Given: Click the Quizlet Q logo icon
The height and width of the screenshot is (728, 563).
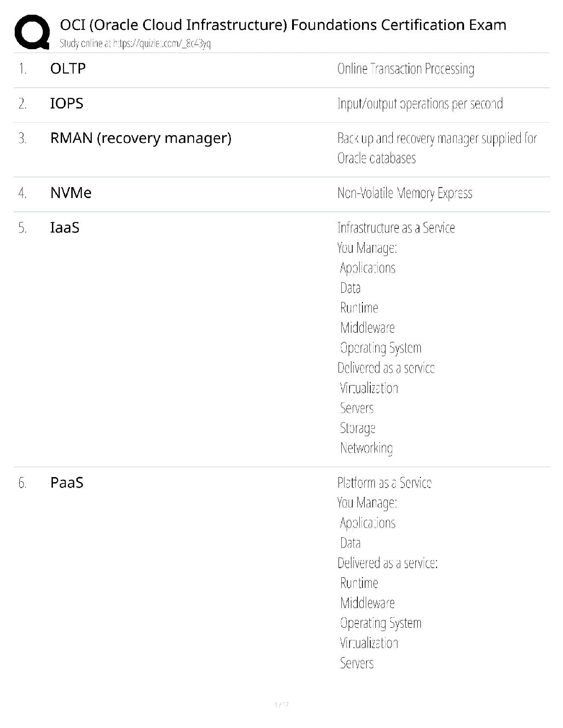Looking at the screenshot, I should point(32,32).
